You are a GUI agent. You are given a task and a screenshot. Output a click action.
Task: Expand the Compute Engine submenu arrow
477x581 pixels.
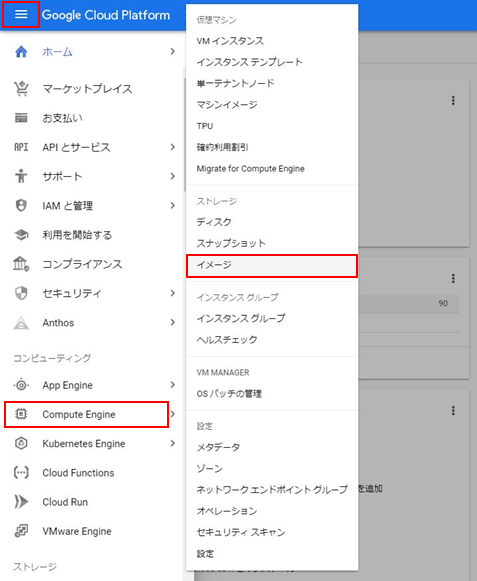[x=173, y=414]
